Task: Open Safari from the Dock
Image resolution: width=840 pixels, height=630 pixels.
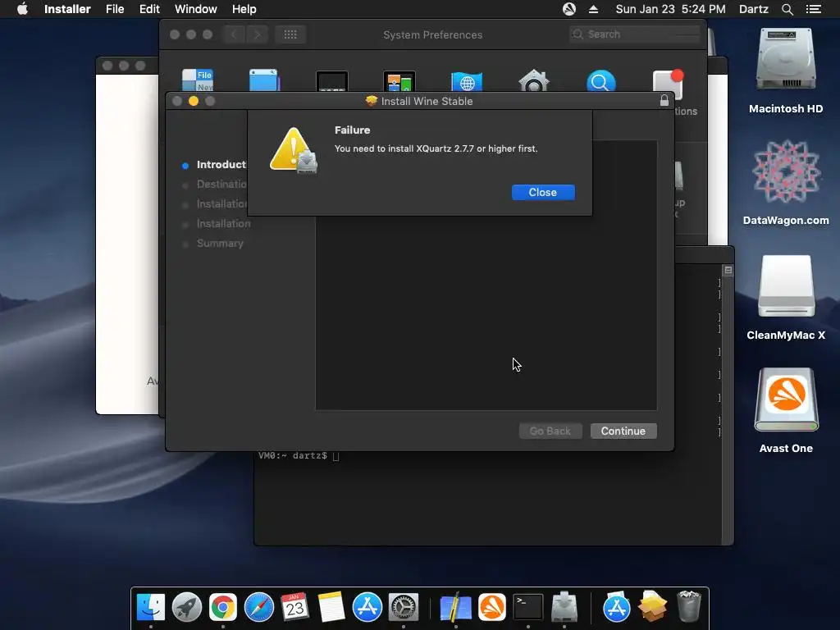Action: click(x=258, y=607)
